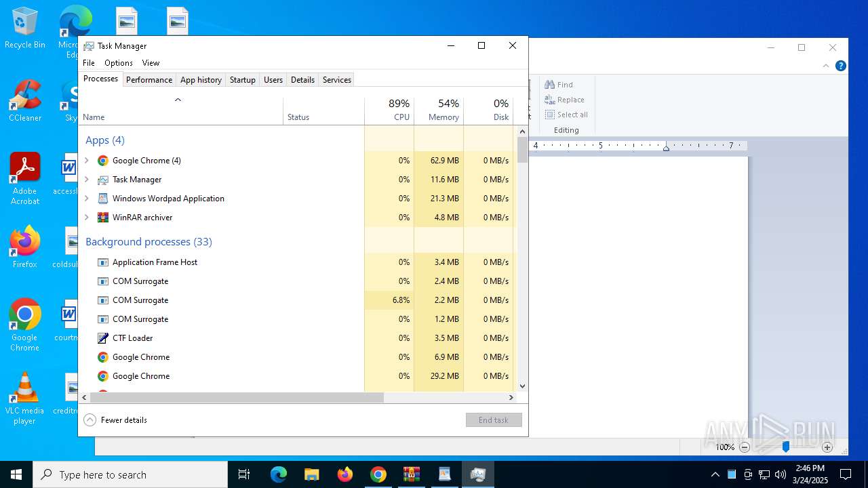Click the Application Frame Host icon
Viewport: 868px width, 488px height.
[103, 262]
